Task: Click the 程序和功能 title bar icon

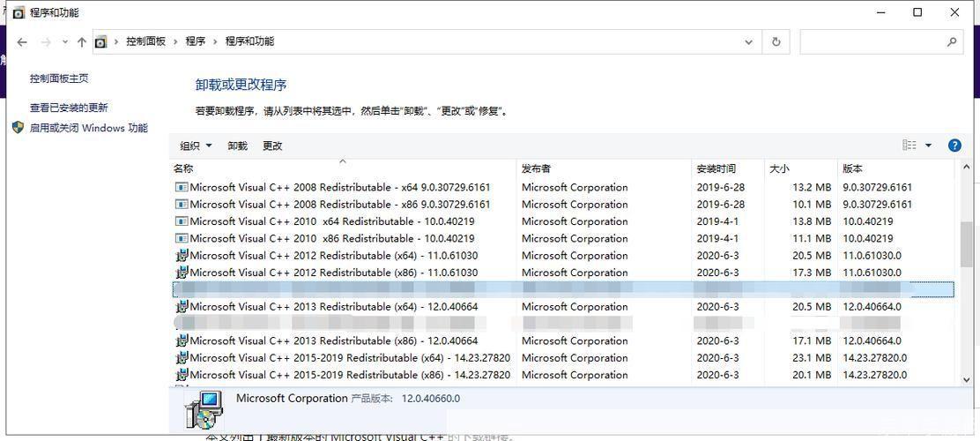Action: point(19,12)
